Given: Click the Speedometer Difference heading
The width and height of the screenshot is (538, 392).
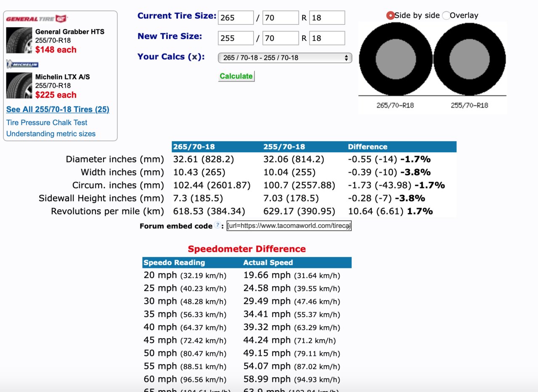Looking at the screenshot, I should coord(247,249).
